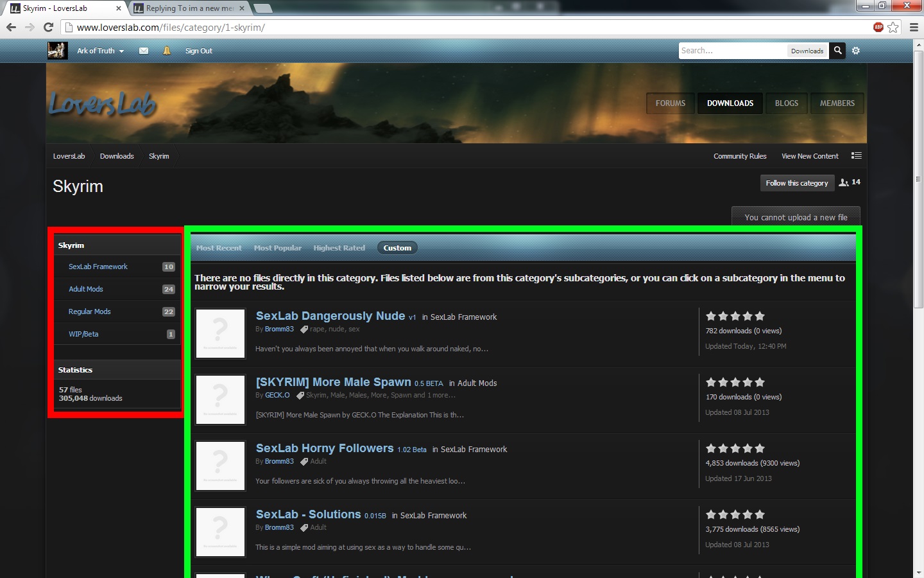Click the Skyrim breadcrumb
This screenshot has height=578, width=924.
coord(159,156)
